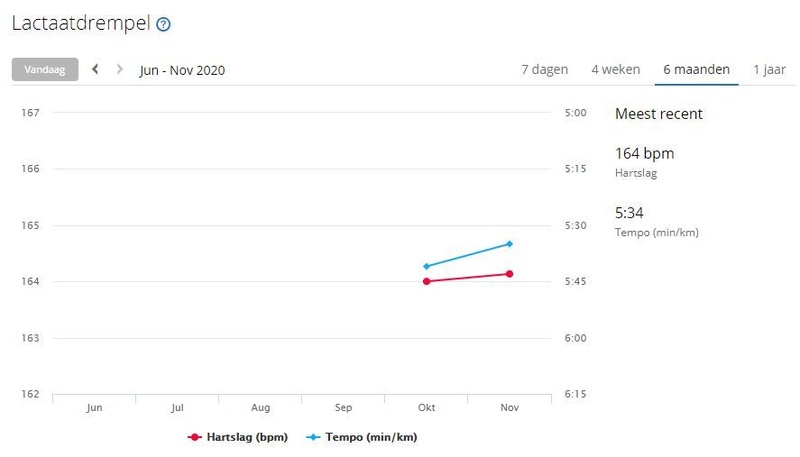
Task: Click the Vandaag button
Action: (45, 70)
